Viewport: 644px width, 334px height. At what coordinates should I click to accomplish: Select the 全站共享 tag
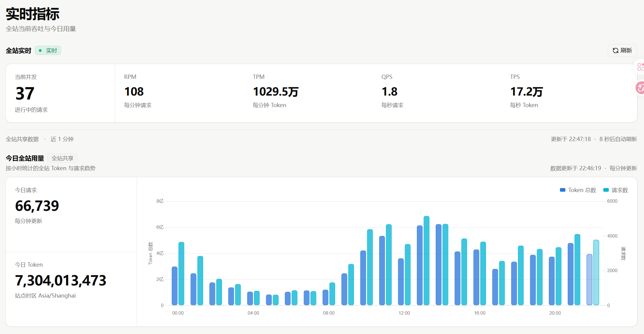[63, 158]
